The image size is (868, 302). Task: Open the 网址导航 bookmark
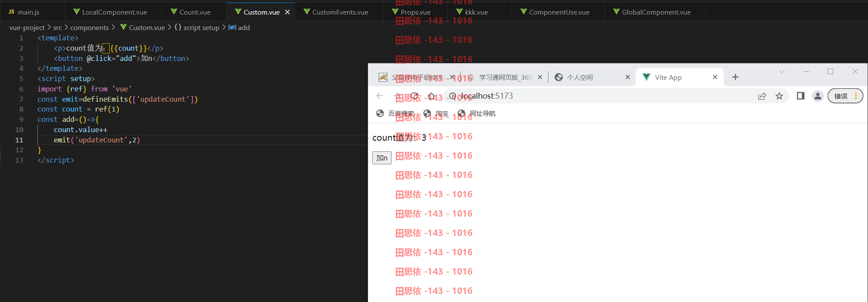coord(476,113)
